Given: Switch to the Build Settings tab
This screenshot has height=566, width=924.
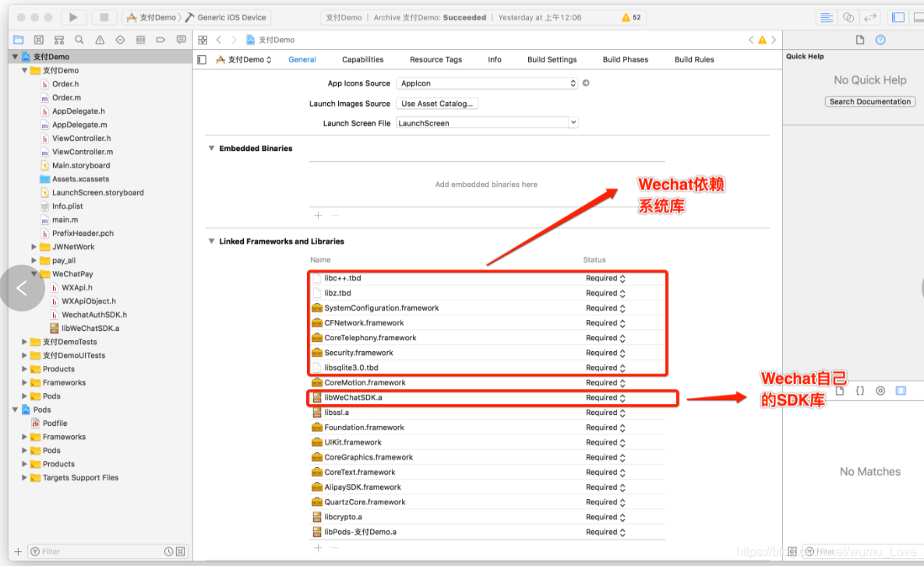Looking at the screenshot, I should coord(552,59).
